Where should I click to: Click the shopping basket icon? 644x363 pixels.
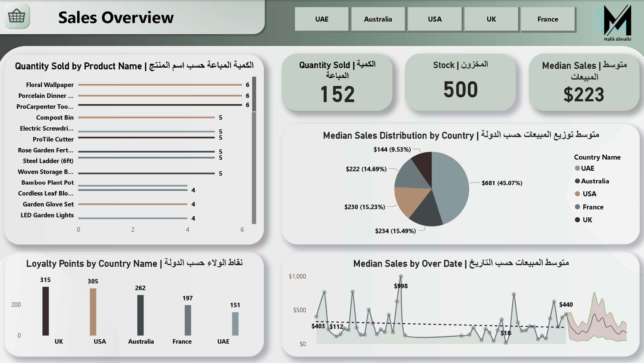(x=17, y=16)
